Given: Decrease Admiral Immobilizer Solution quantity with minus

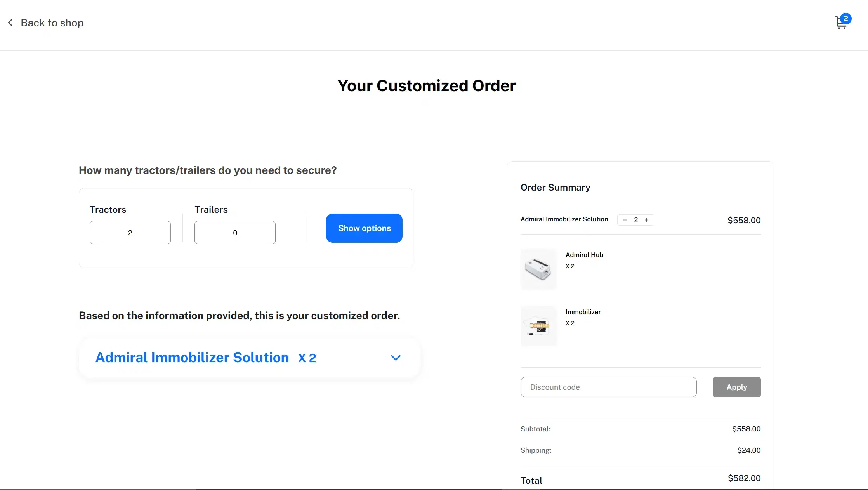Looking at the screenshot, I should coord(625,220).
